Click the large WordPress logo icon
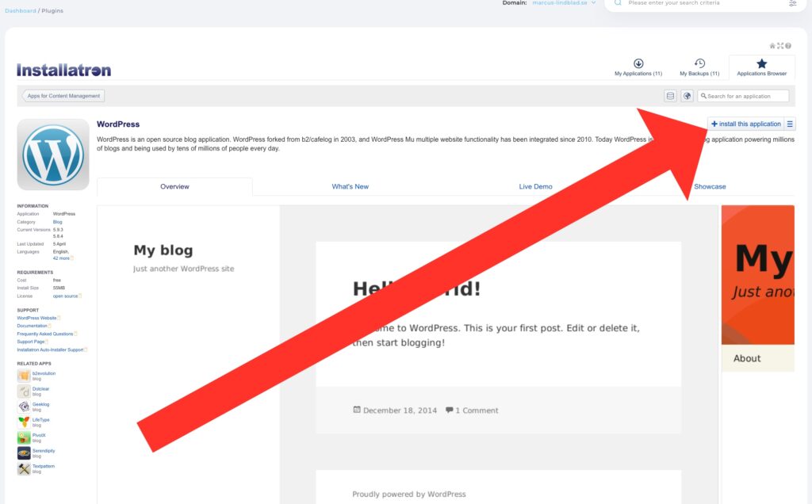The width and height of the screenshot is (812, 504). tap(53, 155)
